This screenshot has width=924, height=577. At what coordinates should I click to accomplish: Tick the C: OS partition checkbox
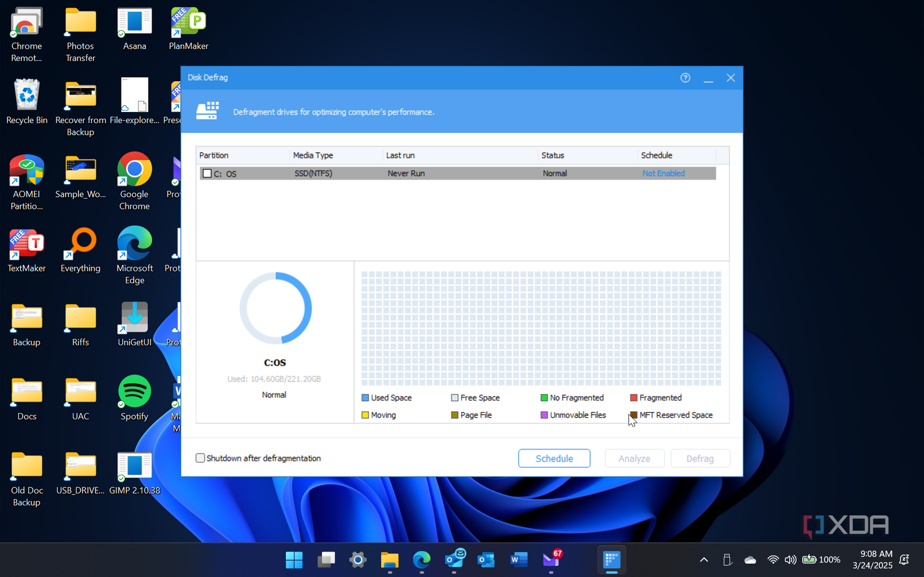[207, 173]
